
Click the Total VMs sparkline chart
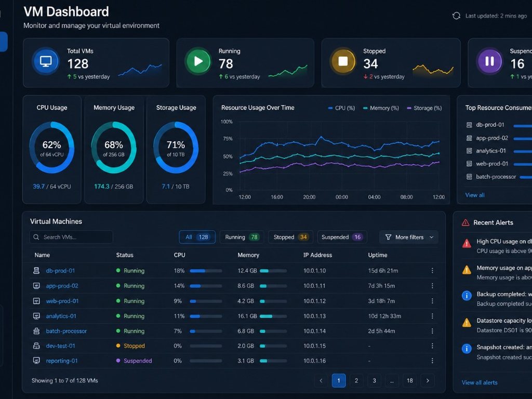[140, 70]
